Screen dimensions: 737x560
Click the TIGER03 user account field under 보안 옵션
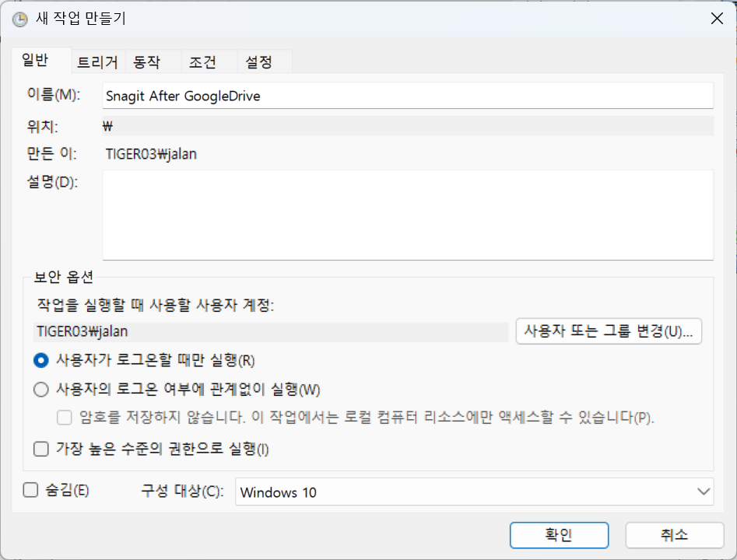pyautogui.click(x=271, y=331)
